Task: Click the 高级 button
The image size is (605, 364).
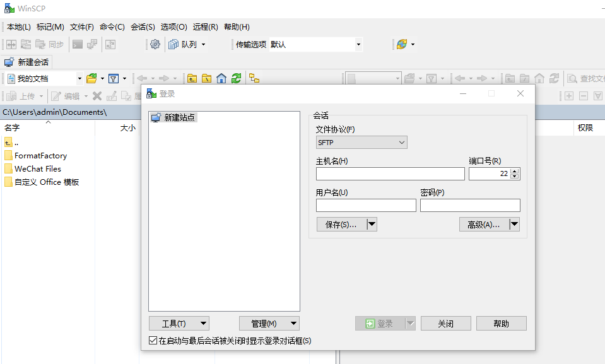Action: pos(485,225)
